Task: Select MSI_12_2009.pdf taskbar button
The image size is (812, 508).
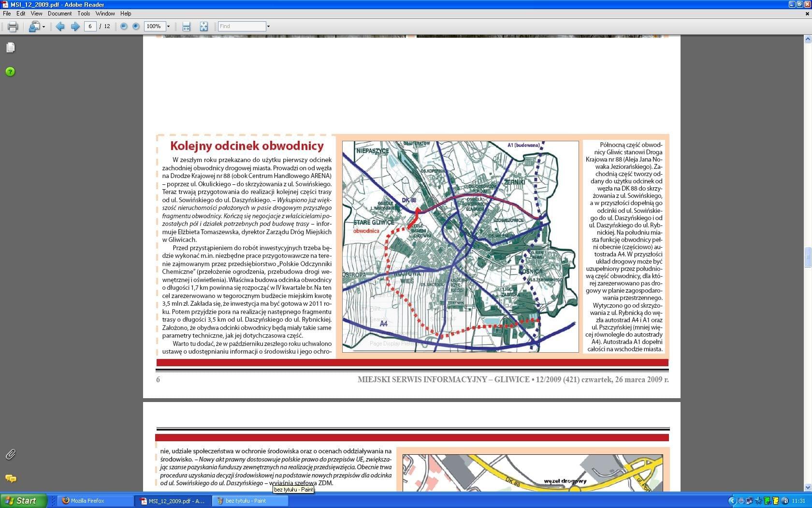Action: pyautogui.click(x=173, y=501)
